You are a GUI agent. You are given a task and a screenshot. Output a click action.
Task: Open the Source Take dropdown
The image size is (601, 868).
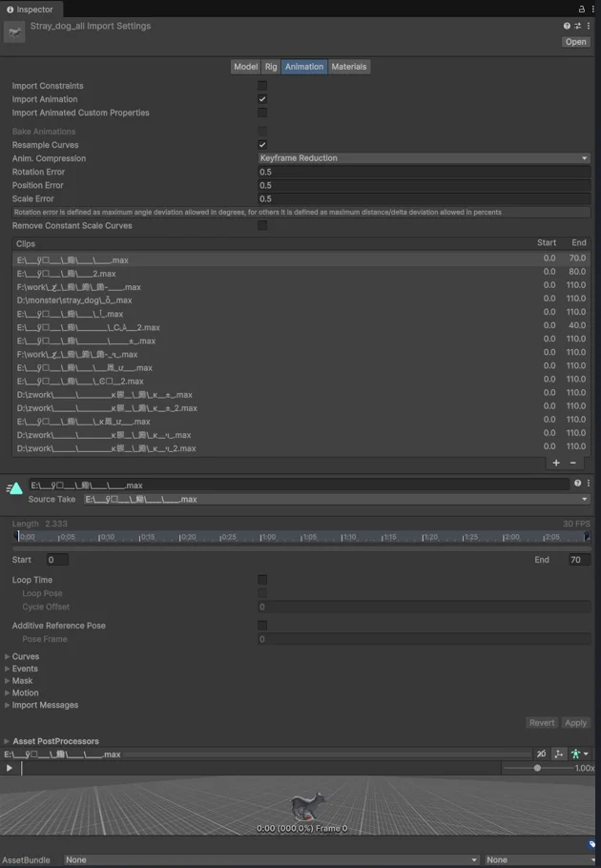click(337, 499)
